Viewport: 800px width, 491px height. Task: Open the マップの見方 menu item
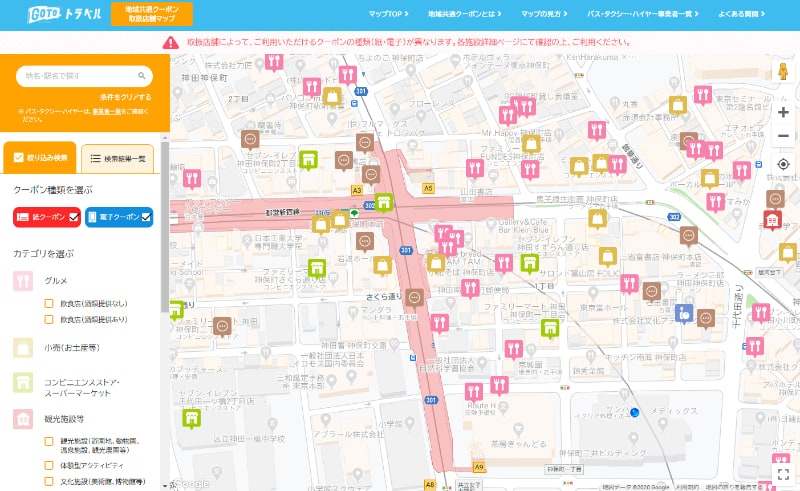(x=544, y=14)
